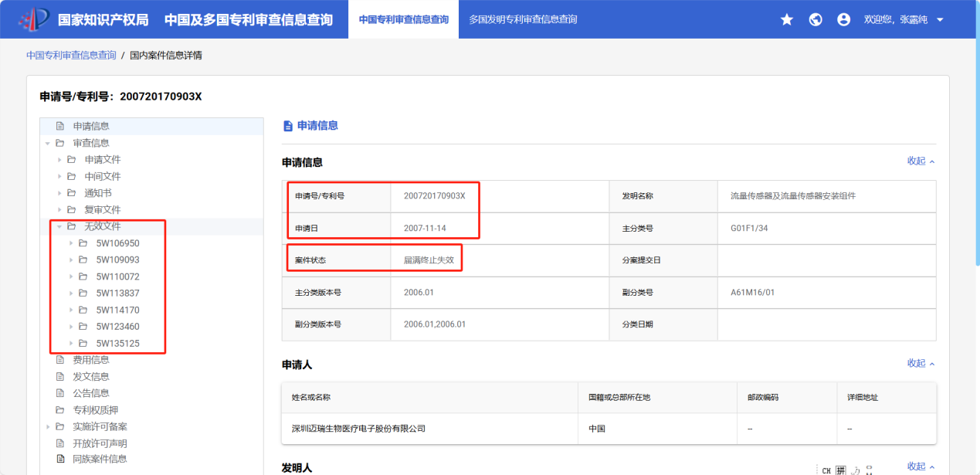Viewport: 980px width, 475px height.
Task: Switch to 中国专利审查信息查询 tab
Action: coord(403,19)
